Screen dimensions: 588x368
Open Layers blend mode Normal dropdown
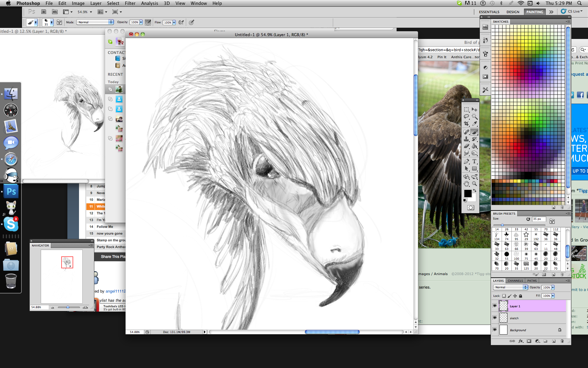511,287
